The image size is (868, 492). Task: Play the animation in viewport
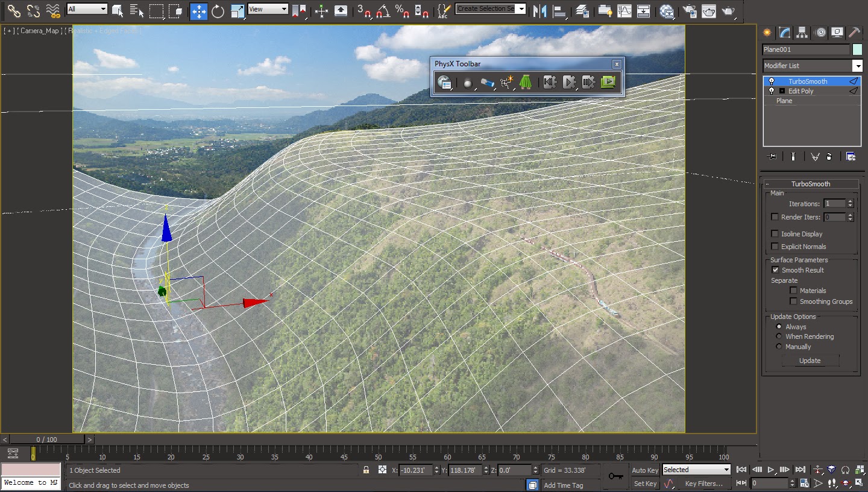point(771,470)
